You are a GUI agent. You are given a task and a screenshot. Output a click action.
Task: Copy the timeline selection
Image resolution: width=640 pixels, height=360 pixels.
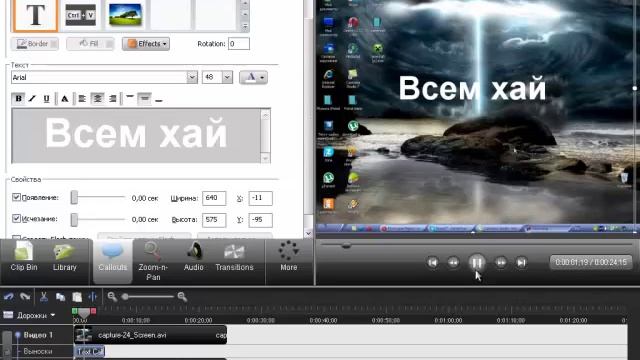(60, 297)
